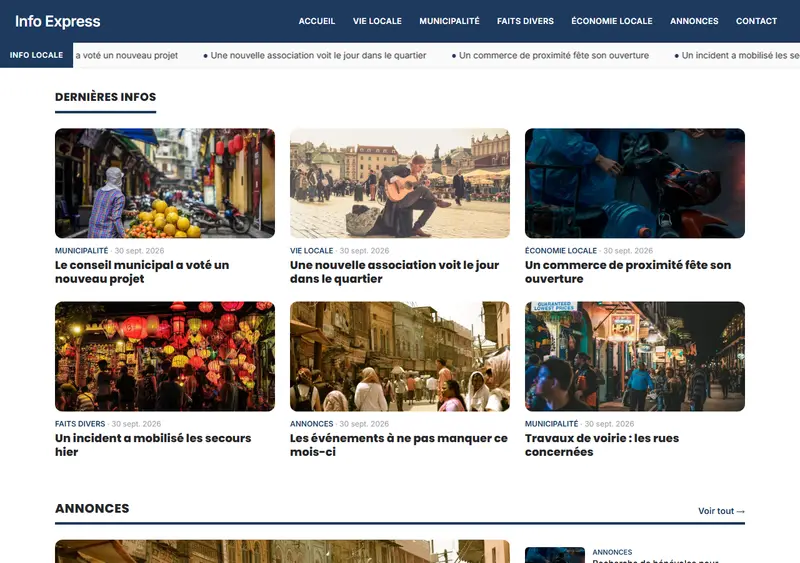800x563 pixels.
Task: Open 'Un commerce de proximité fête' headline
Action: click(x=628, y=272)
